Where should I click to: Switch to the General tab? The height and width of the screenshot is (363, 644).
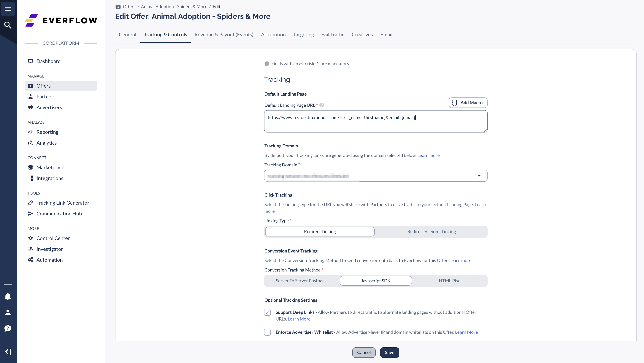(127, 34)
